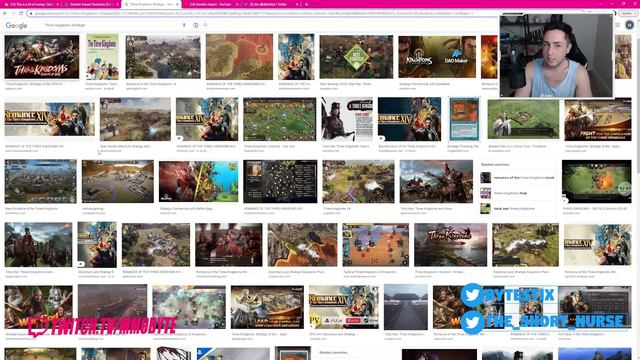Close the YouTube tab
This screenshot has height=360, width=640.
click(238, 4)
